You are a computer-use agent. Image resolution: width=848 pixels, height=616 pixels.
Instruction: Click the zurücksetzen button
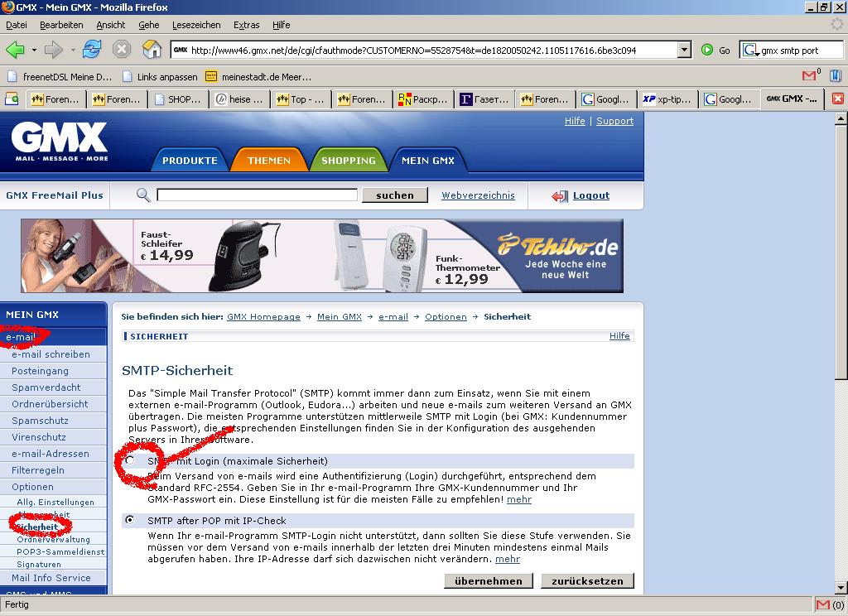[587, 581]
